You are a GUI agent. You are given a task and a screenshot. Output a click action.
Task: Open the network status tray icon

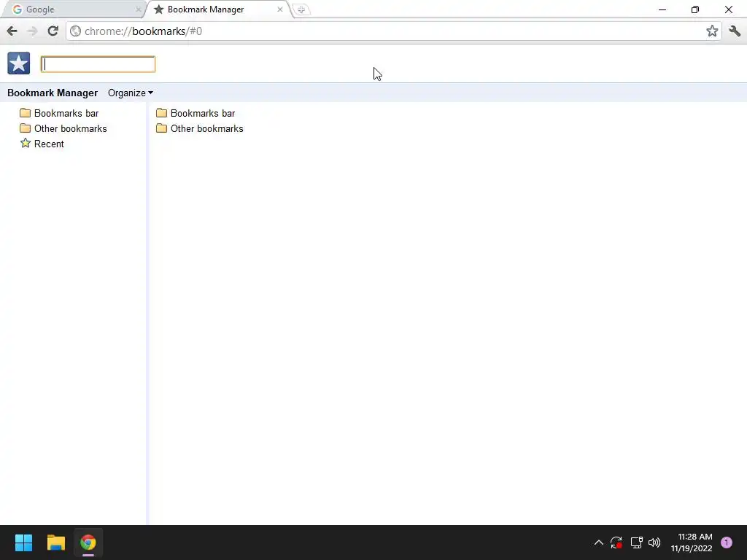click(636, 542)
